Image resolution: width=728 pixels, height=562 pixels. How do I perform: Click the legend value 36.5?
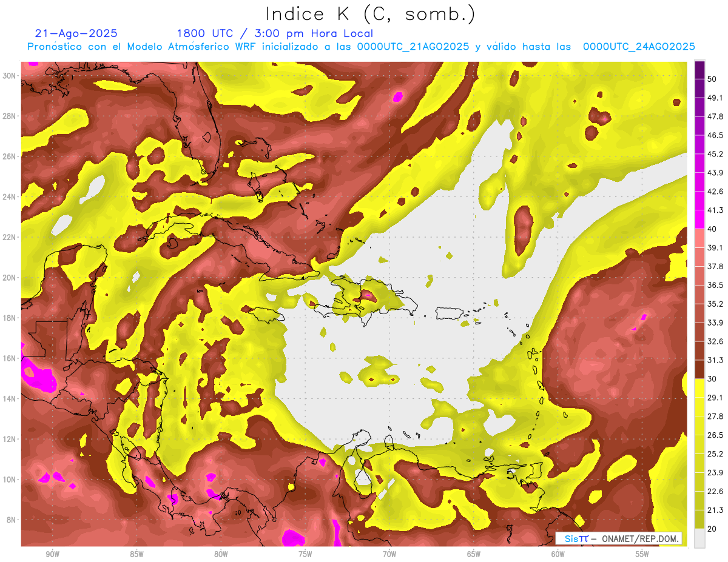click(x=715, y=285)
